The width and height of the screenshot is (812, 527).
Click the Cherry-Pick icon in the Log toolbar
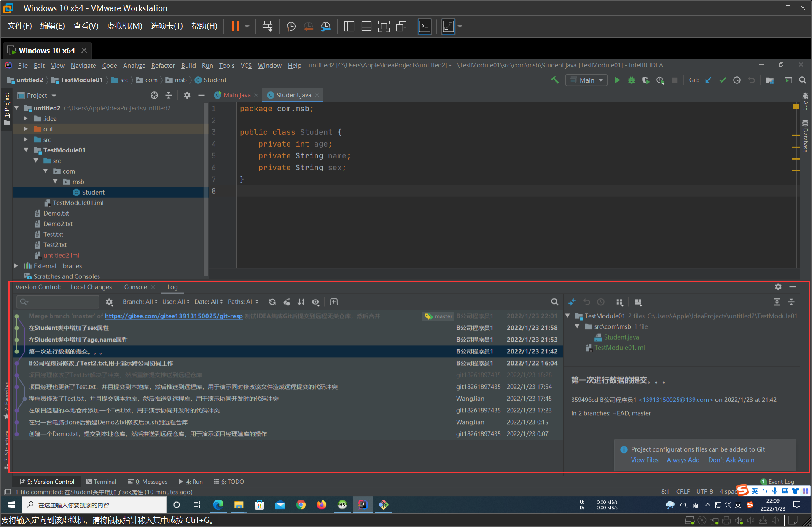coord(287,302)
